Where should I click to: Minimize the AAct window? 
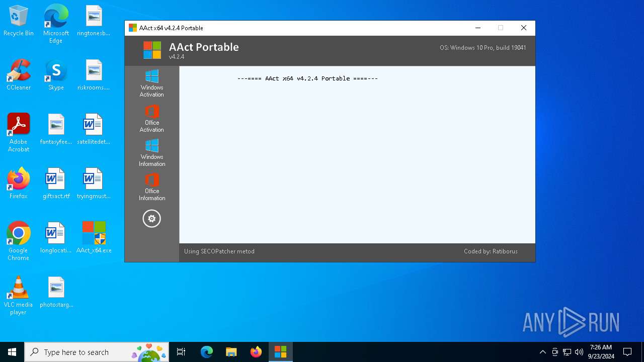pos(478,28)
